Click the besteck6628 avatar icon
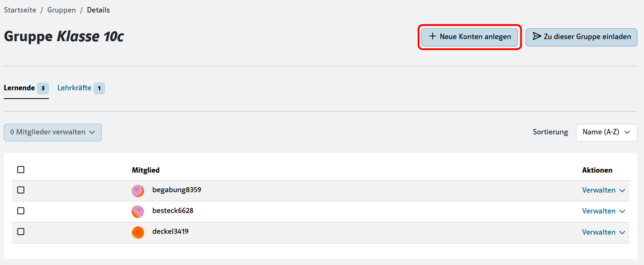This screenshot has width=644, height=265. [138, 211]
